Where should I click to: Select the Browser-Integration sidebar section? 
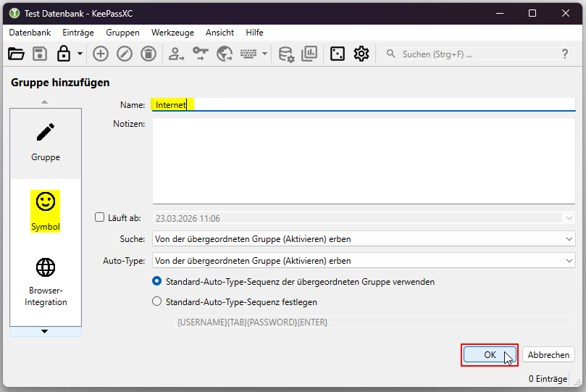(46, 282)
